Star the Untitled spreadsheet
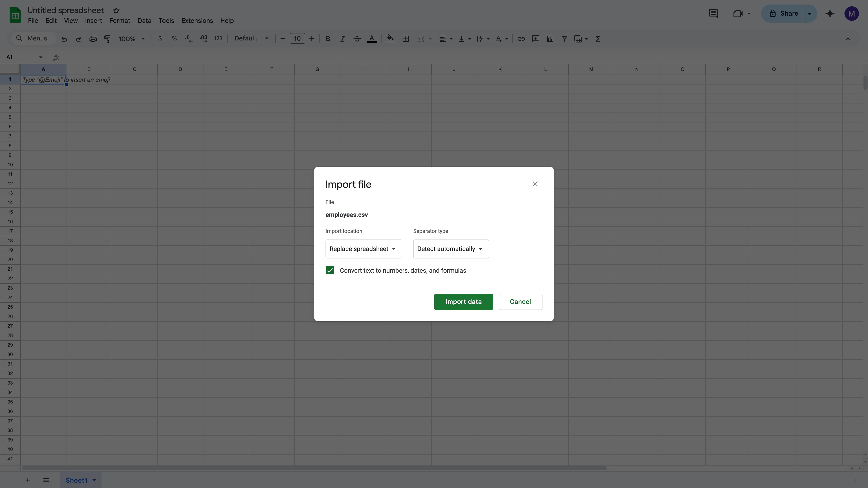This screenshot has width=868, height=488. coord(116,10)
